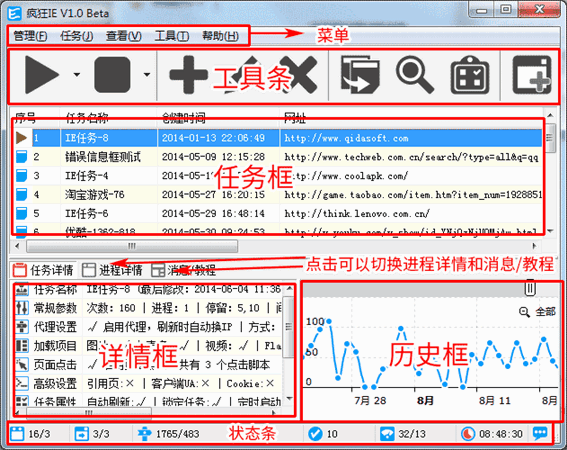Click the checkmark status icon showing 10
The width and height of the screenshot is (567, 450).
tap(315, 433)
